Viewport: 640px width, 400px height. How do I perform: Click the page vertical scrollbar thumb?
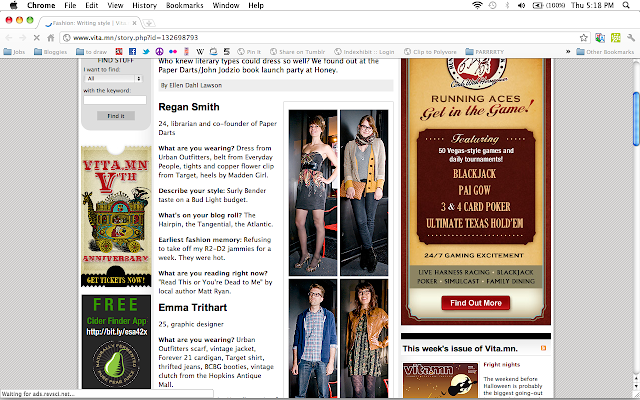click(x=636, y=119)
